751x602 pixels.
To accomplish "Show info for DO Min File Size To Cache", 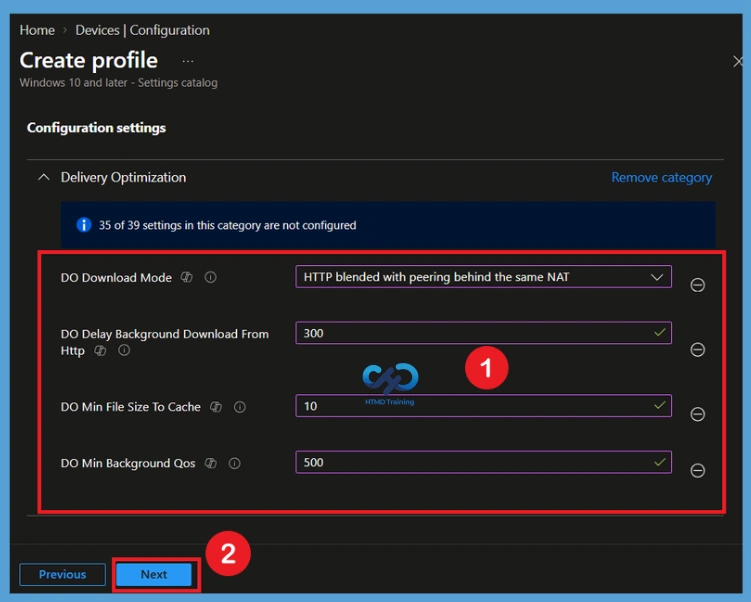I will point(239,407).
